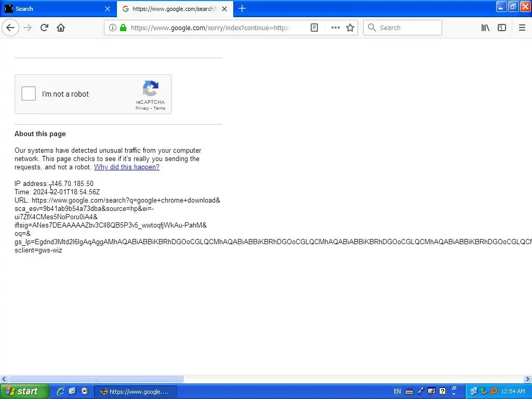Image resolution: width=532 pixels, height=399 pixels.
Task: Open the hamburger application menu
Action: click(522, 28)
